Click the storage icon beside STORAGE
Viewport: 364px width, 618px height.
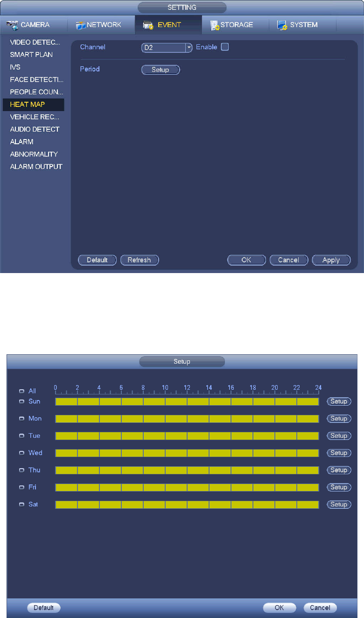point(215,25)
